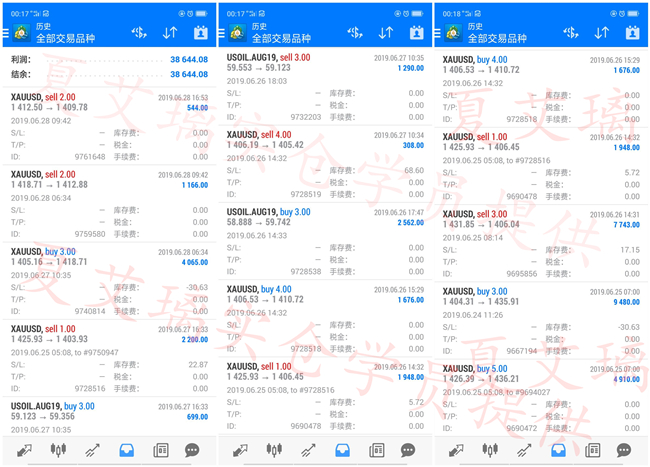
Task: Tap ticket ID 9728538
Action: (306, 272)
